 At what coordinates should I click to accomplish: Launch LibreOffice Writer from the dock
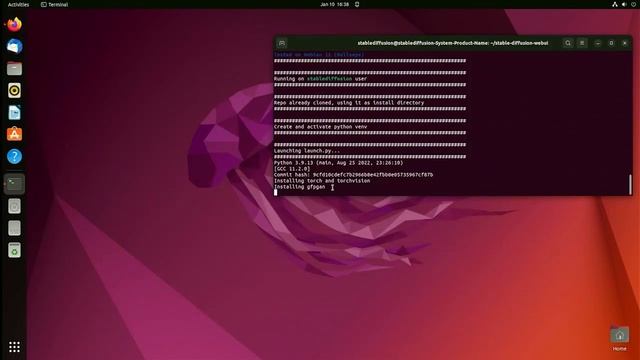tap(14, 113)
